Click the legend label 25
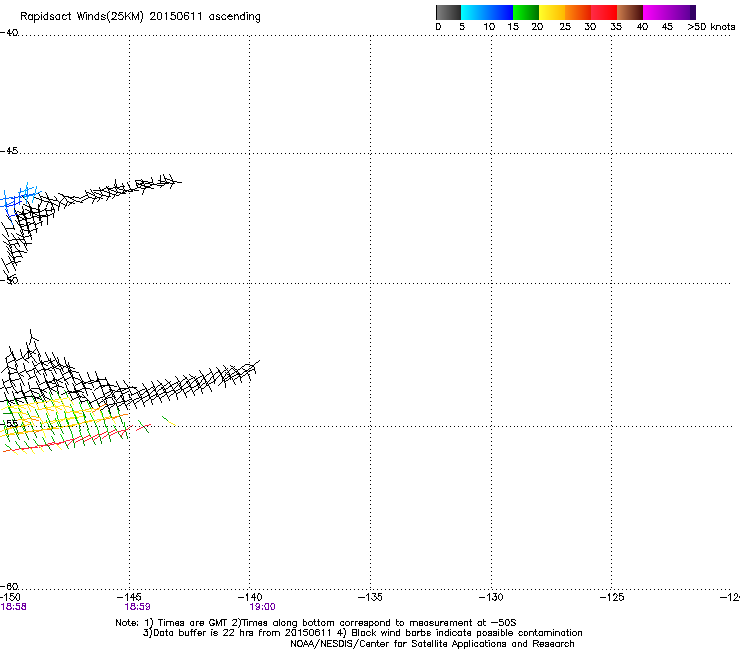This screenshot has height=650, width=740. click(x=565, y=27)
